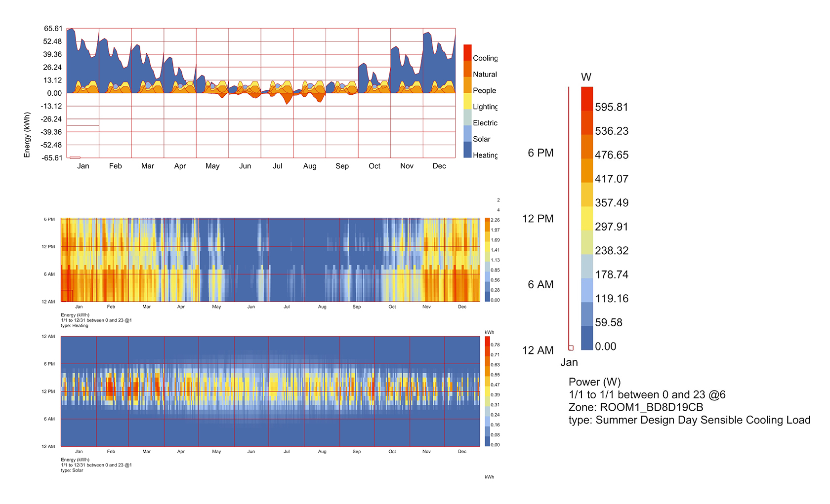
Task: Click the 6 AM label beside the W legend
Action: point(540,285)
